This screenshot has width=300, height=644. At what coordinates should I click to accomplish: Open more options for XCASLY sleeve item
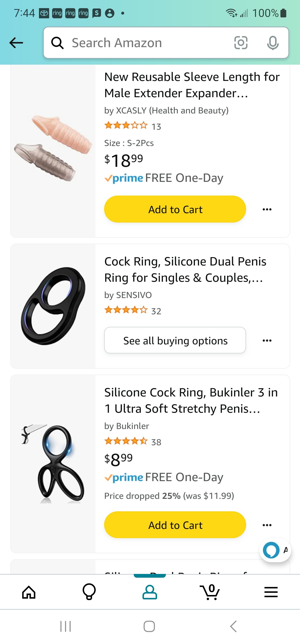tap(267, 209)
